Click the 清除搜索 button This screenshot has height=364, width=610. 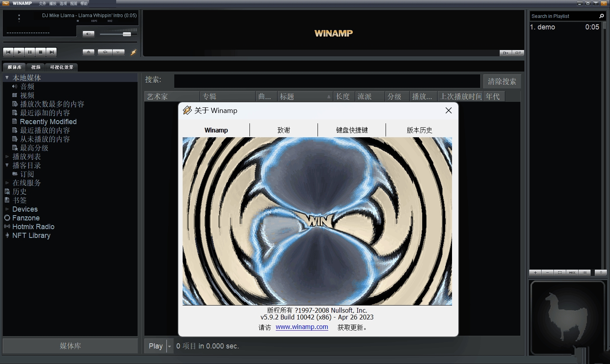502,82
